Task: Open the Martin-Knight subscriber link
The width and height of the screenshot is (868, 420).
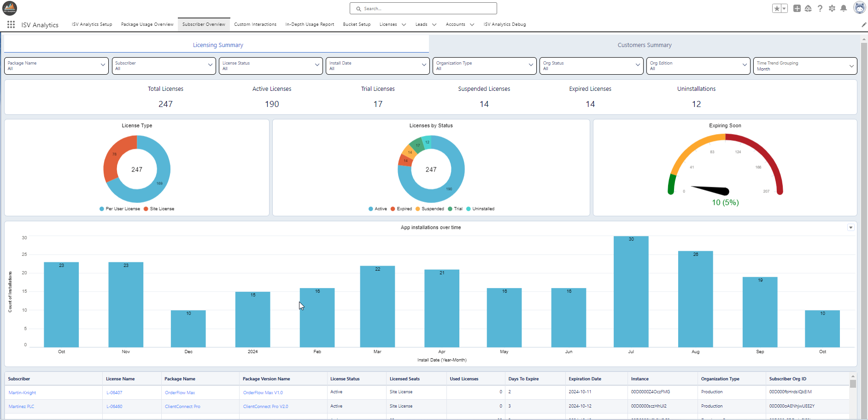Action: pos(22,393)
